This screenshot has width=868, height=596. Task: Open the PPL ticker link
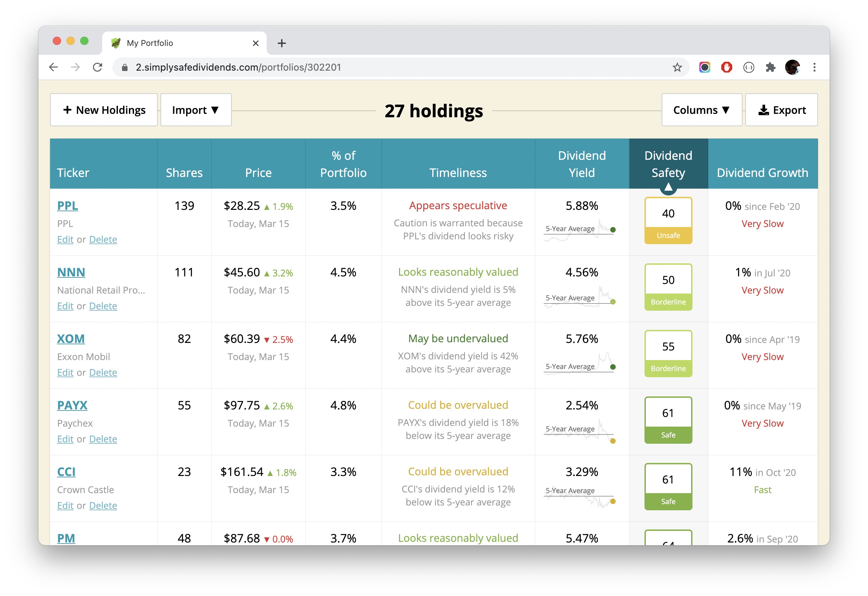click(x=68, y=206)
